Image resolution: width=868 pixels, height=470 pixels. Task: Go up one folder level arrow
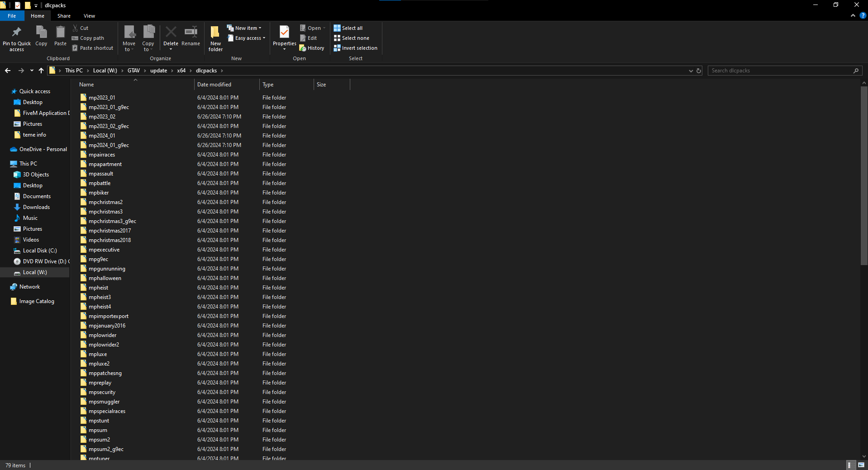41,71
